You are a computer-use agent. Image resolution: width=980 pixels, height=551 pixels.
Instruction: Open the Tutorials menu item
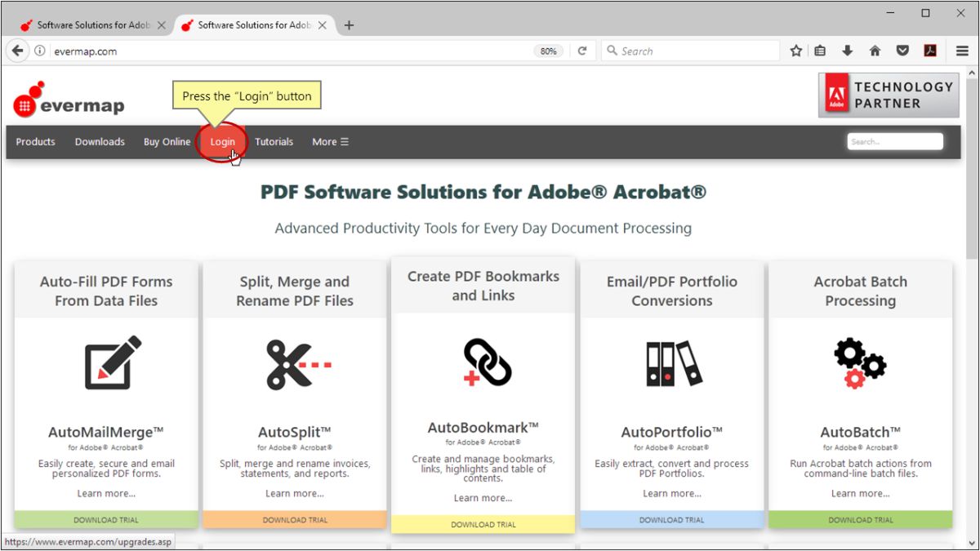274,142
